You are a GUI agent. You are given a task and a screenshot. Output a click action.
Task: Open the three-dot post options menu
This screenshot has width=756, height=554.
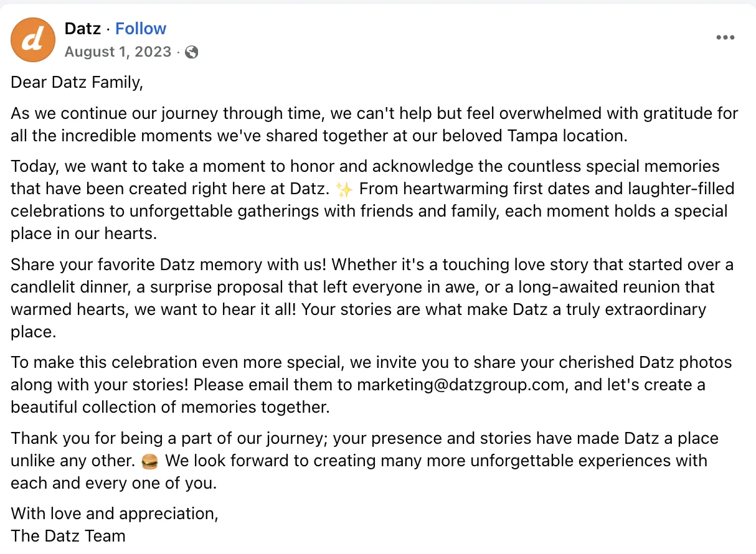click(725, 37)
